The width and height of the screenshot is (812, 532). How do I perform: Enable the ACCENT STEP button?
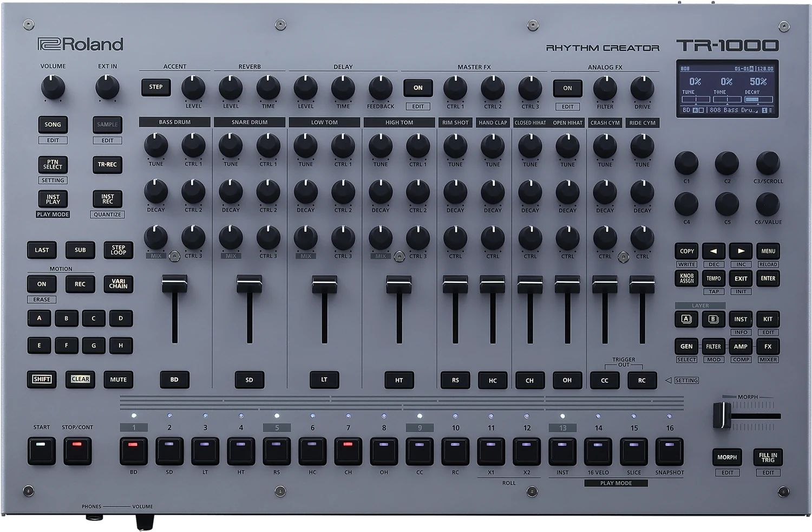pyautogui.click(x=156, y=87)
